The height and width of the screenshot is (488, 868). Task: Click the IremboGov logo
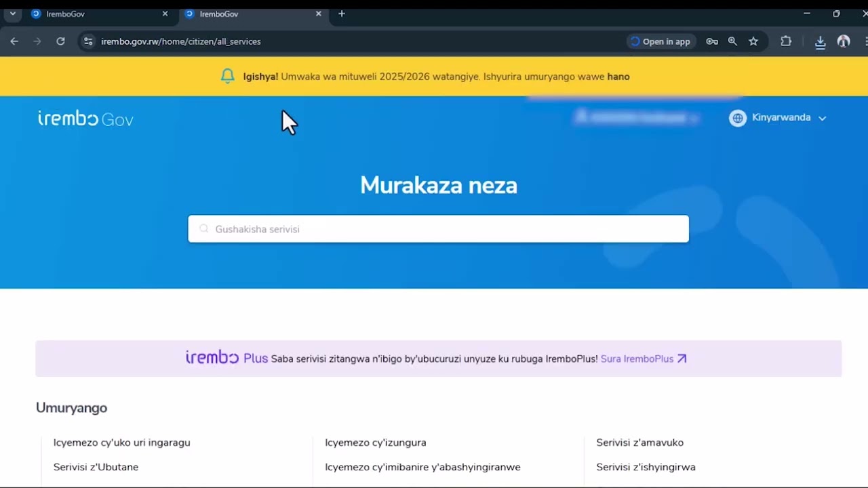pos(85,119)
